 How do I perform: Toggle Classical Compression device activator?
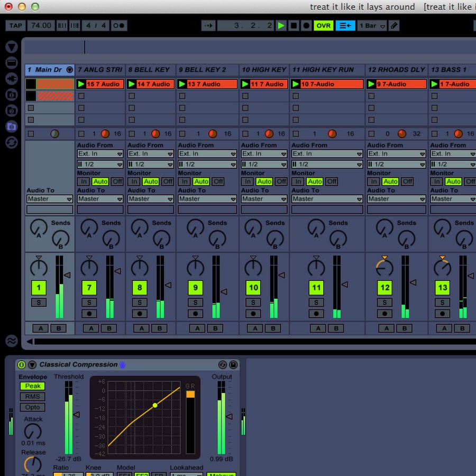point(21,364)
